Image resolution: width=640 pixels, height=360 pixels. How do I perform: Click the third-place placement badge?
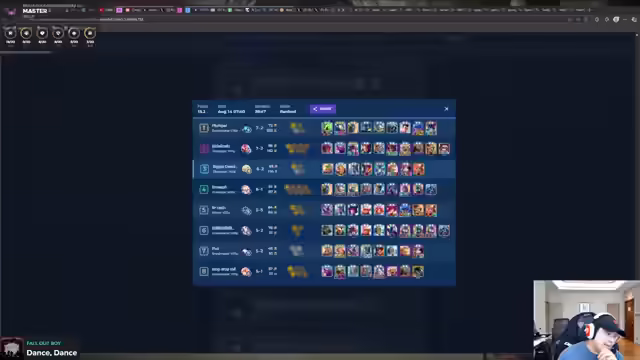pyautogui.click(x=204, y=169)
